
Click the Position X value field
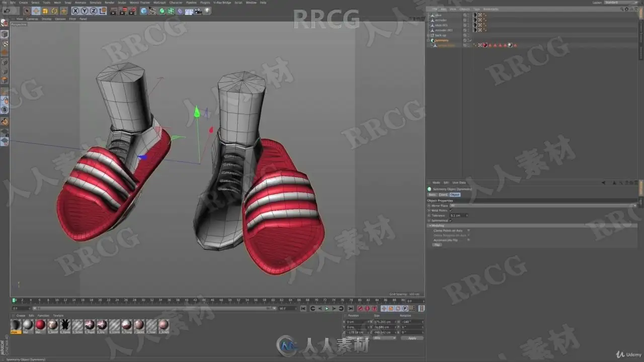[x=357, y=322]
